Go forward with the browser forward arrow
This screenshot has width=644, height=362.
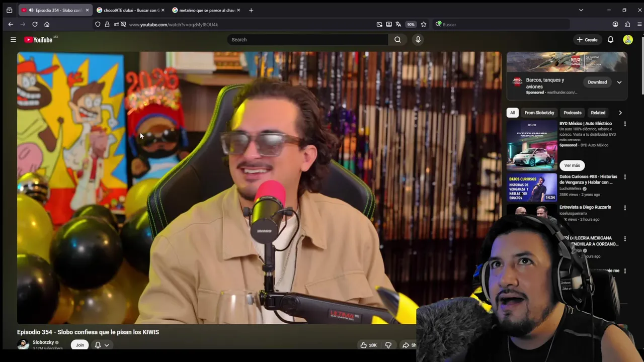pyautogui.click(x=23, y=24)
